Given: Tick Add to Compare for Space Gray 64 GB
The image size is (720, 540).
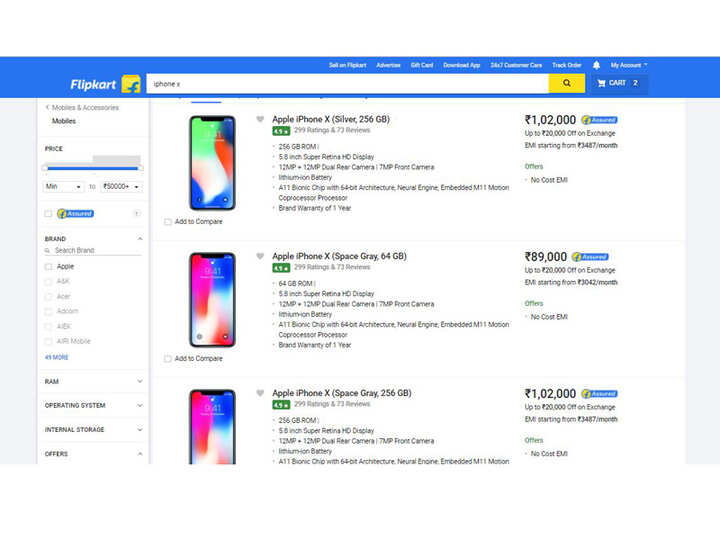Looking at the screenshot, I should tap(168, 359).
